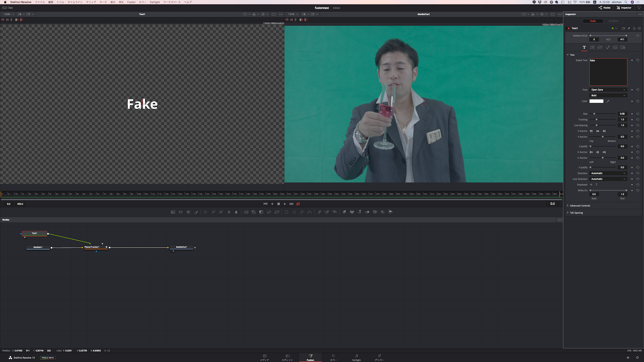Open the Fusion page at bottom
Image resolution: width=644 pixels, height=362 pixels.
[310, 357]
